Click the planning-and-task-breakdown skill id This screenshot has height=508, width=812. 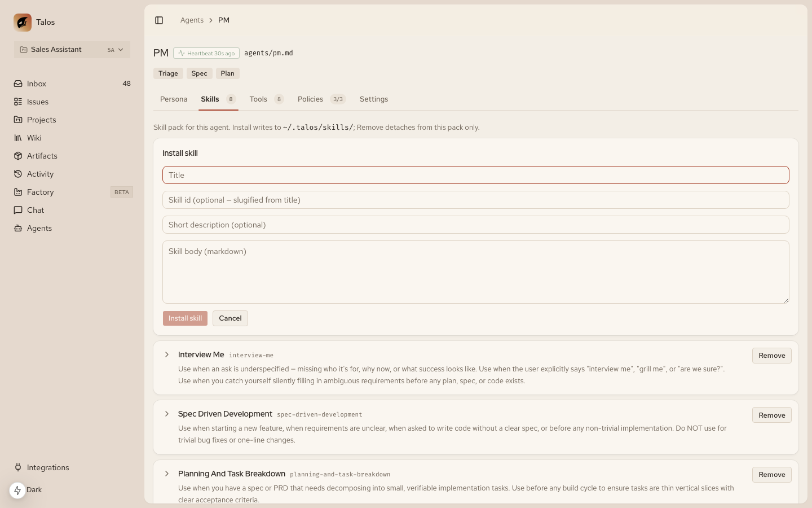point(340,474)
